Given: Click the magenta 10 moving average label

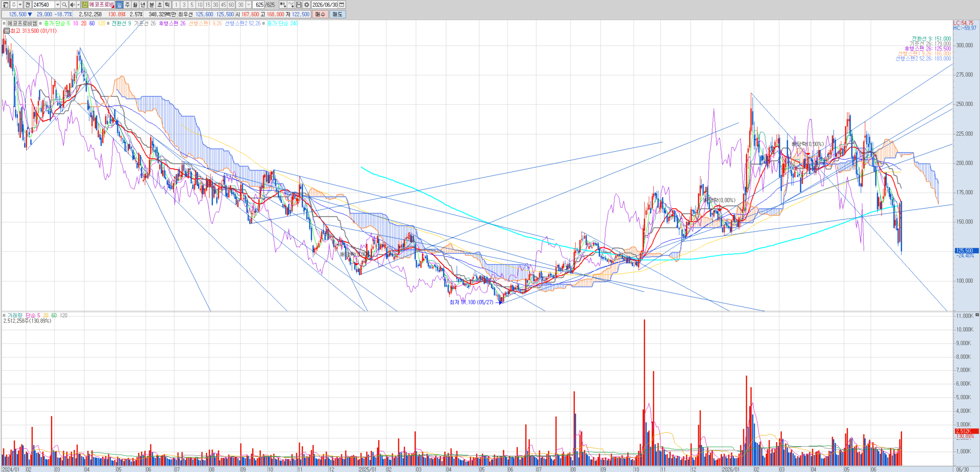Looking at the screenshot, I should [76, 24].
